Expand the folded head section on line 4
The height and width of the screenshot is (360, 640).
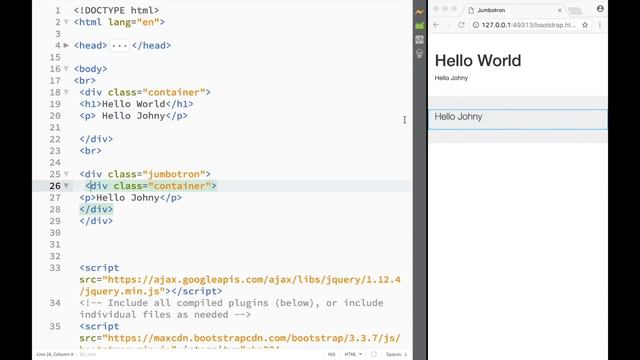pyautogui.click(x=66, y=45)
